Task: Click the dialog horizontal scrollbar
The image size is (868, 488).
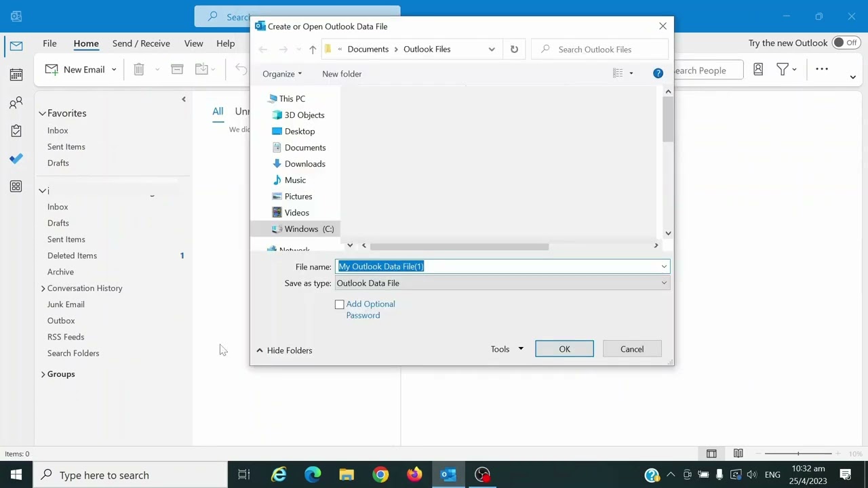Action: (459, 246)
